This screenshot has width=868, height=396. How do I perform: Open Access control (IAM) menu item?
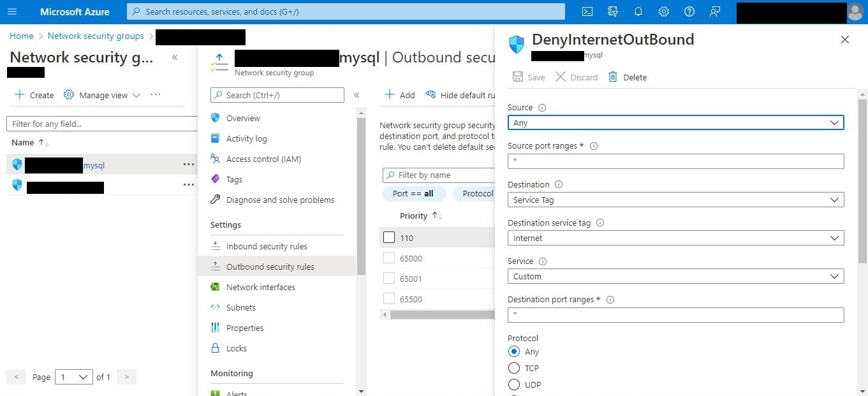(263, 159)
